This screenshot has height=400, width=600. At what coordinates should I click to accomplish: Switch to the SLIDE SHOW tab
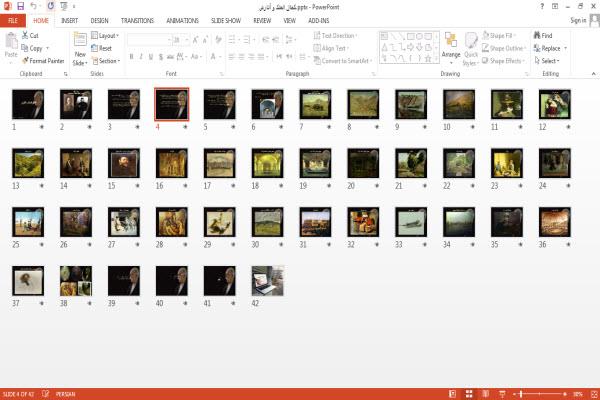pyautogui.click(x=226, y=21)
